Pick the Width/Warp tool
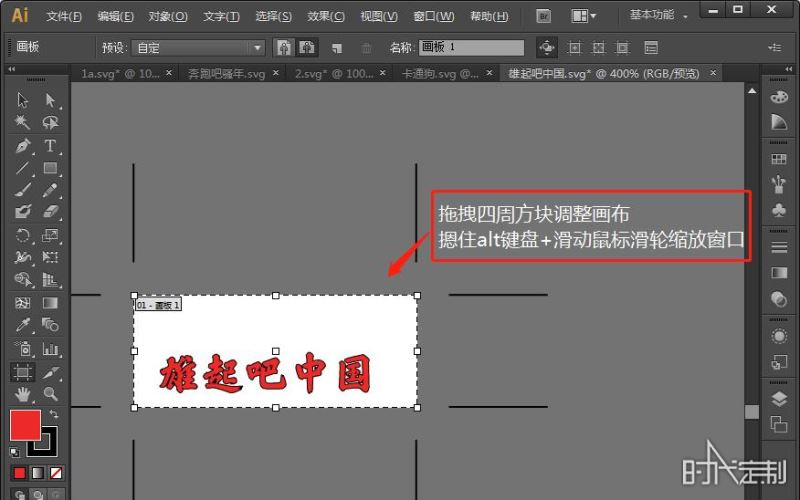The width and height of the screenshot is (800, 500). pos(22,257)
